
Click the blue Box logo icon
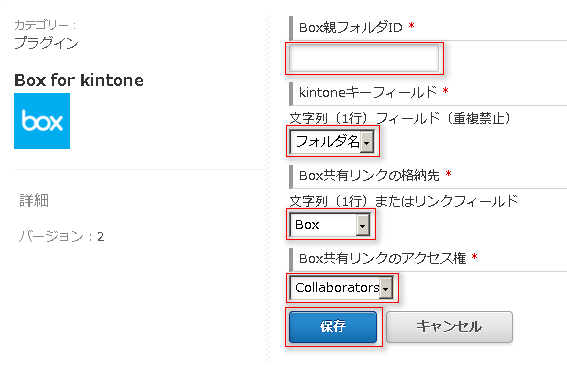pos(42,121)
